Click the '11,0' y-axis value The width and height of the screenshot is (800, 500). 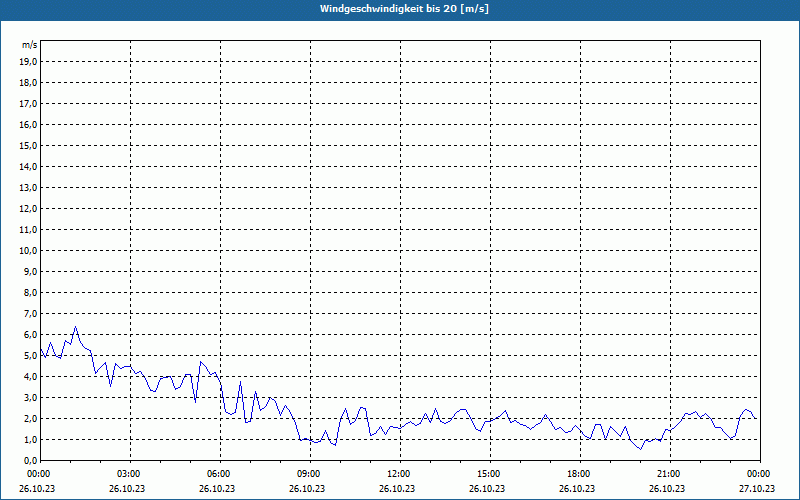28,230
